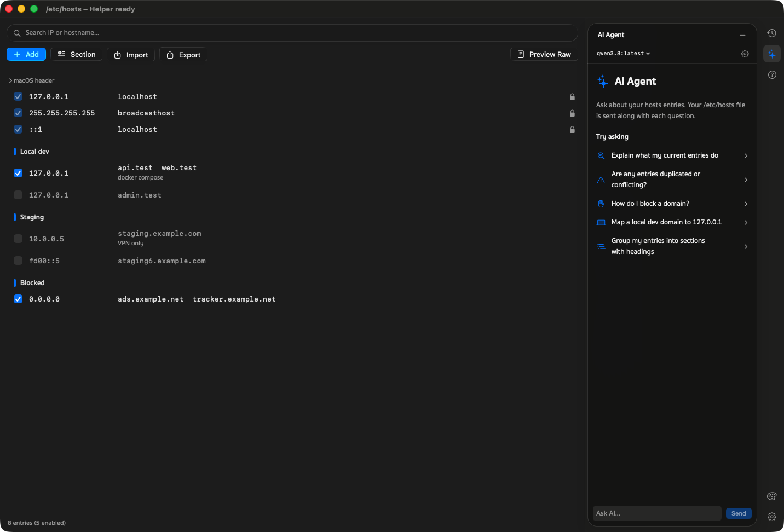Open the Explain what my current entries do suggestion
Viewport: 784px width, 532px height.
(672, 155)
